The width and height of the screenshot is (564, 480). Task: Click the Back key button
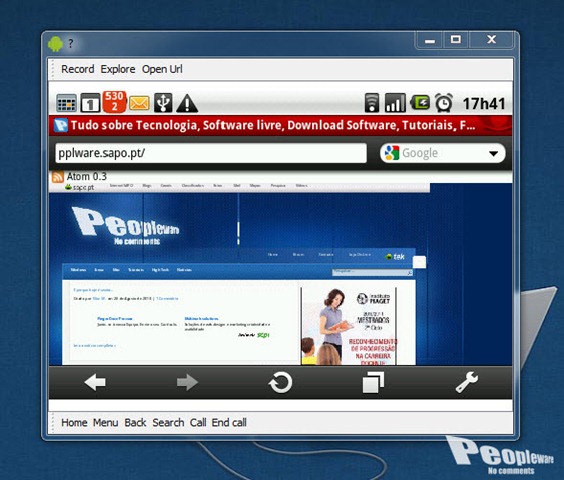135,422
